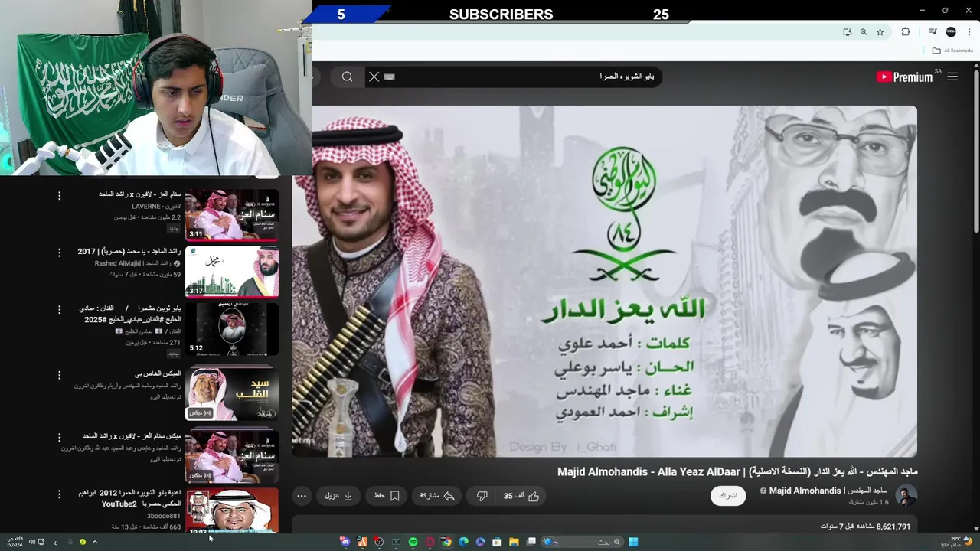This screenshot has height=551, width=980.
Task: Click the subscribe (اشتراك) button
Action: [728, 496]
